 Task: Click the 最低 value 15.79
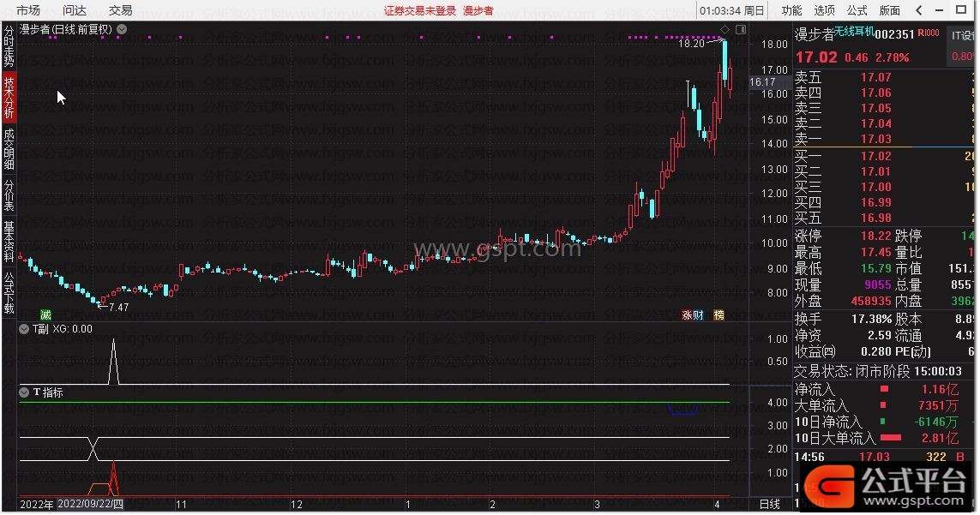pyautogui.click(x=875, y=269)
